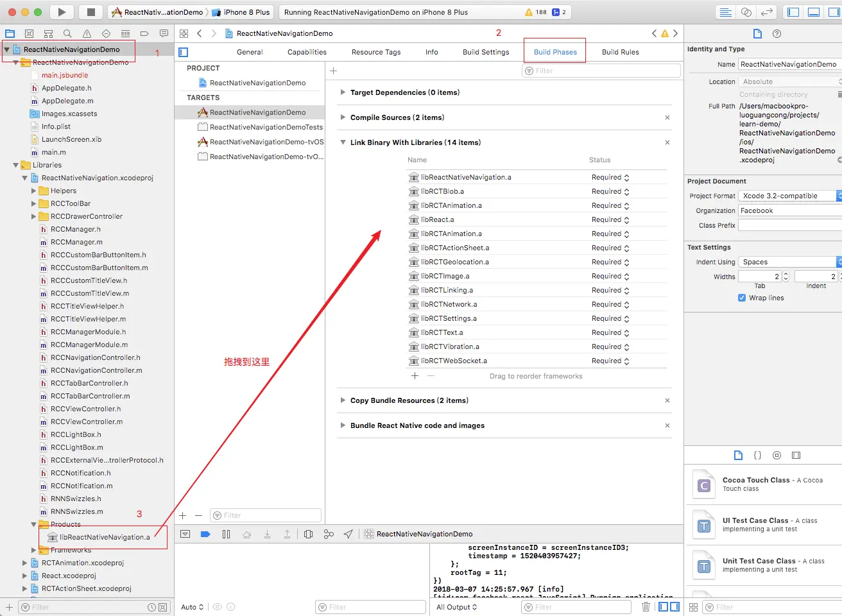Open the Build Phases tab
This screenshot has height=616, width=842.
(x=555, y=52)
